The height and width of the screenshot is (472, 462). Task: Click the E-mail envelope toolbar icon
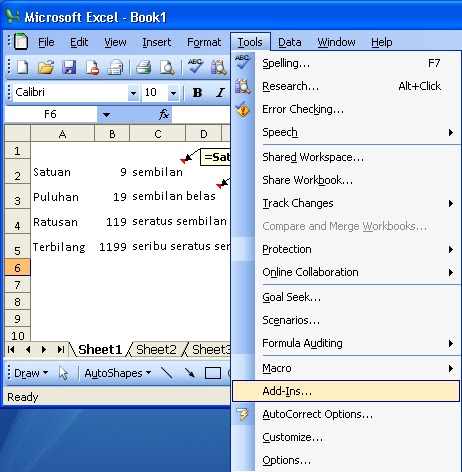tap(115, 67)
